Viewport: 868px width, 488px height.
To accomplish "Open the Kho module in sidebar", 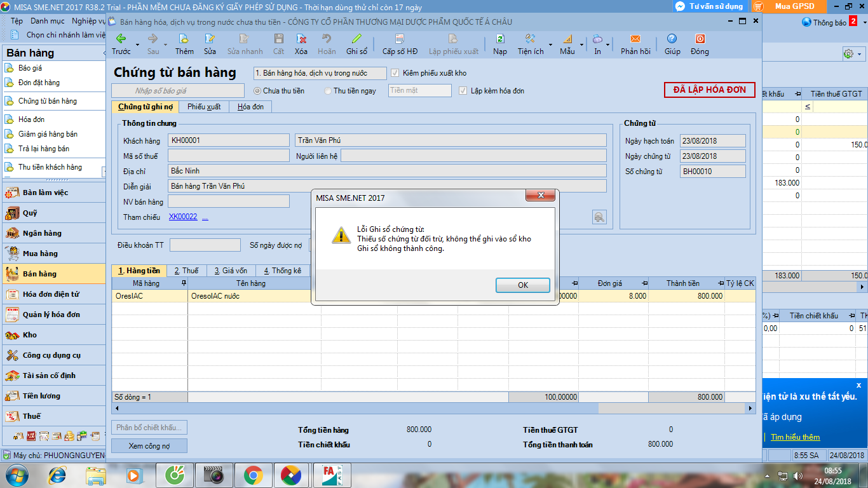I will tap(55, 335).
